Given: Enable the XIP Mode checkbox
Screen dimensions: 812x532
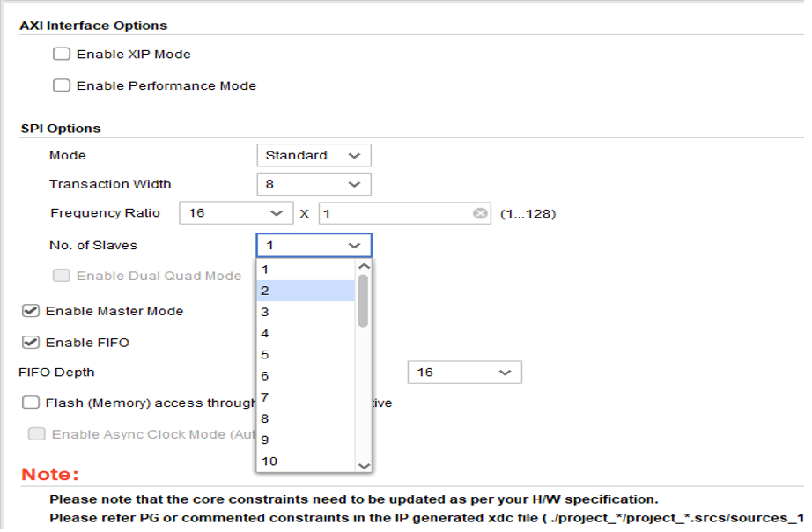Looking at the screenshot, I should click(62, 55).
